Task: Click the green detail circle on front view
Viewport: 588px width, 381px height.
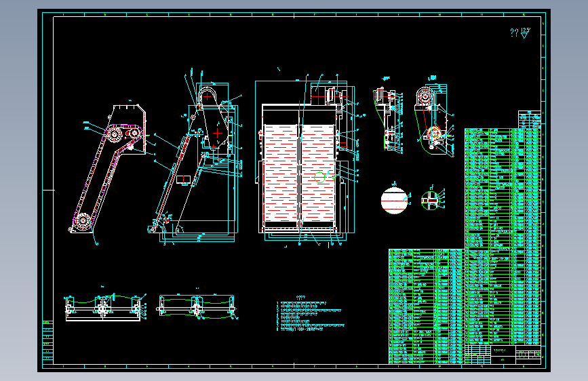Action: coord(319,178)
